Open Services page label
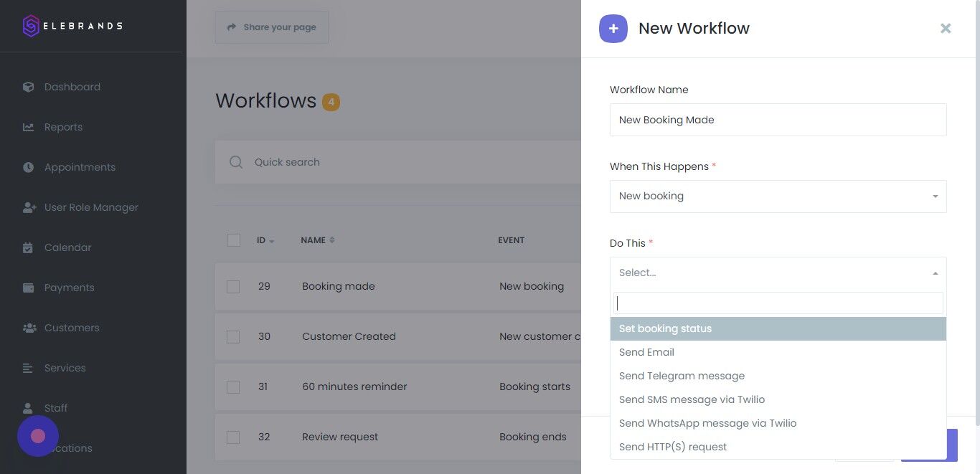 [65, 368]
